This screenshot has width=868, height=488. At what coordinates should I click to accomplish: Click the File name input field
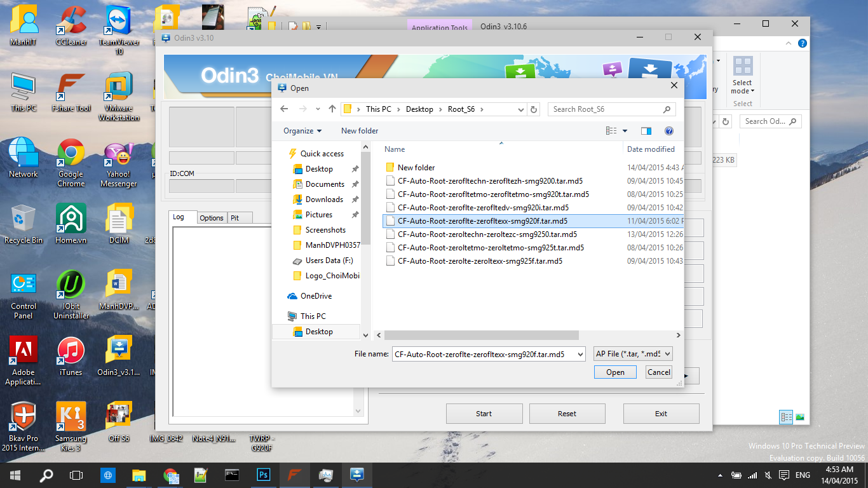pyautogui.click(x=483, y=354)
